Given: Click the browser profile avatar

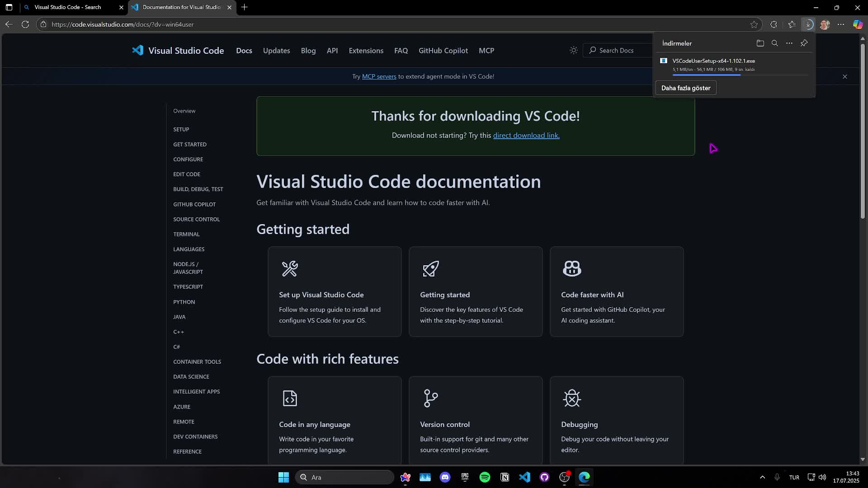Looking at the screenshot, I should (x=825, y=24).
